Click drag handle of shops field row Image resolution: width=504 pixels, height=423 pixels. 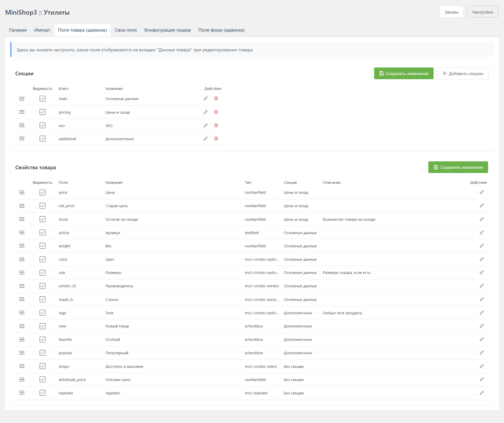click(x=22, y=366)
